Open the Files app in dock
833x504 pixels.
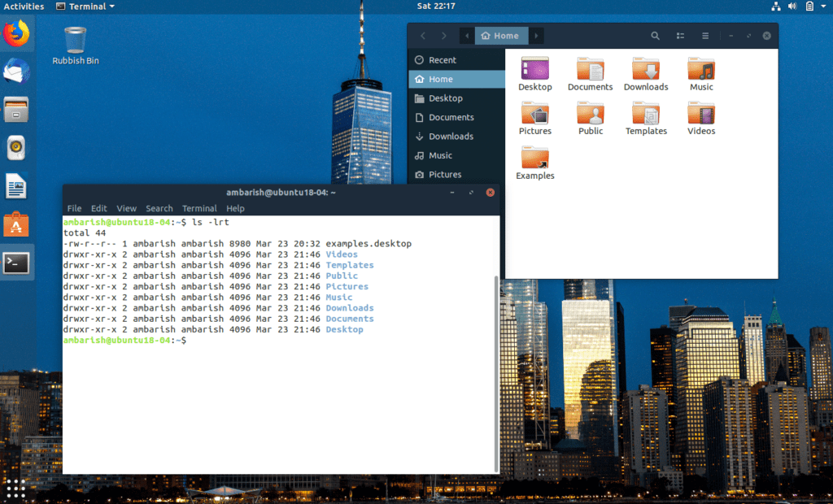click(x=16, y=110)
